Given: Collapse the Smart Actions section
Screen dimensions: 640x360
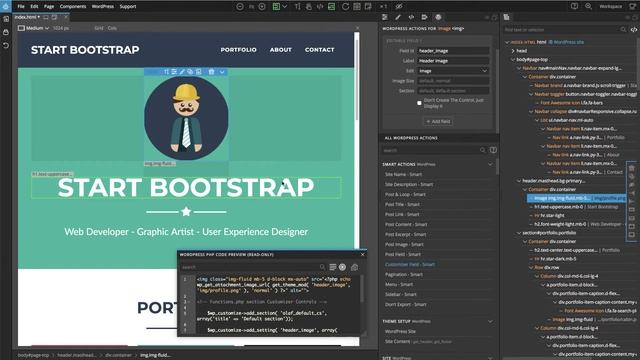Looking at the screenshot, I should 490,164.
